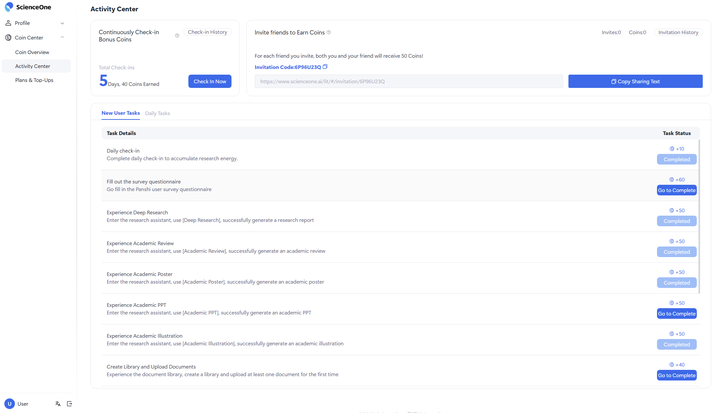Switch to the Daily Tasks tab
This screenshot has height=413, width=720.
tap(158, 113)
